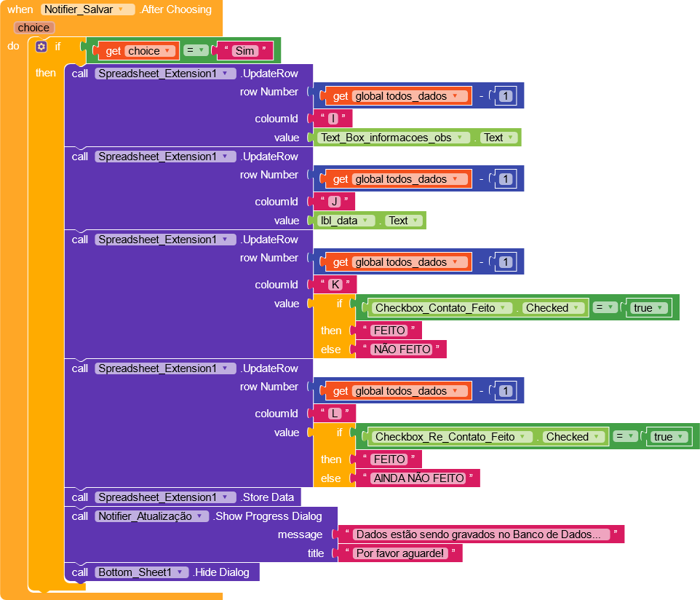Open the Text_Box_informacoes_obs component dropdown
The height and width of the screenshot is (600, 700).
tap(394, 138)
